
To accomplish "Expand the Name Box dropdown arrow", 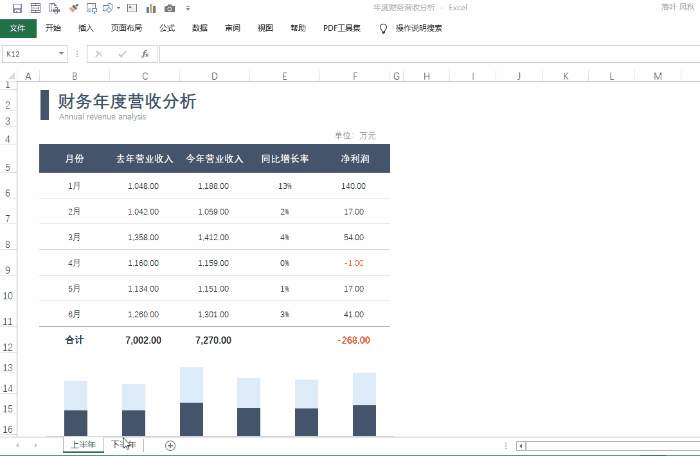I will click(x=62, y=54).
